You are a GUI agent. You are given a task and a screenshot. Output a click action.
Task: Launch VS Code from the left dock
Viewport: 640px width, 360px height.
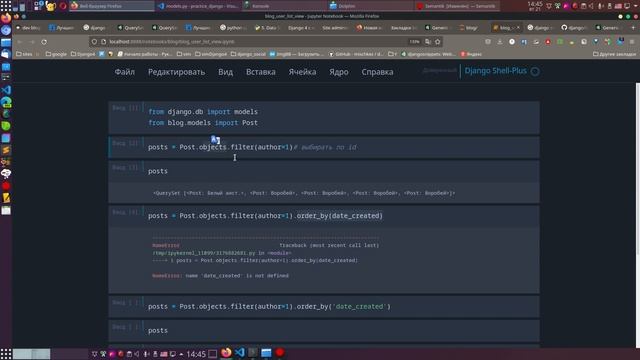point(6,90)
